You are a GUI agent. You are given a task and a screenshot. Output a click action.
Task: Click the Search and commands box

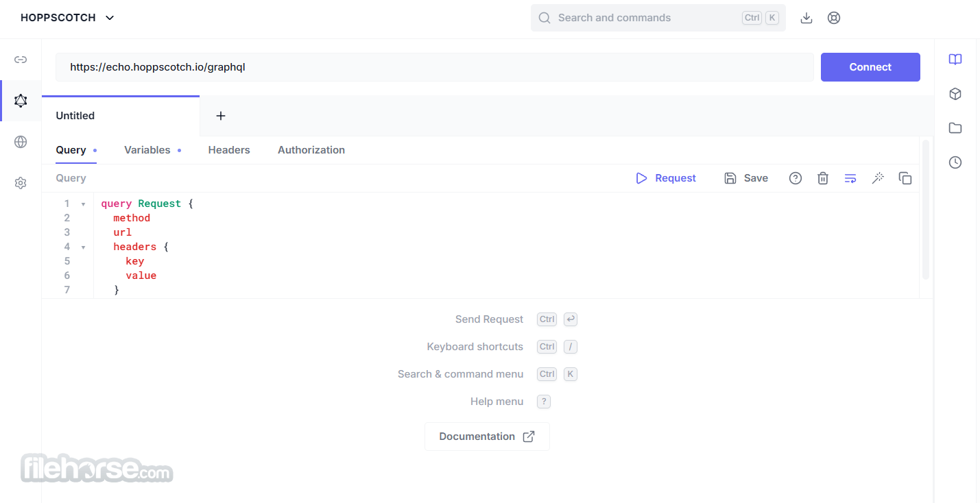(x=658, y=18)
